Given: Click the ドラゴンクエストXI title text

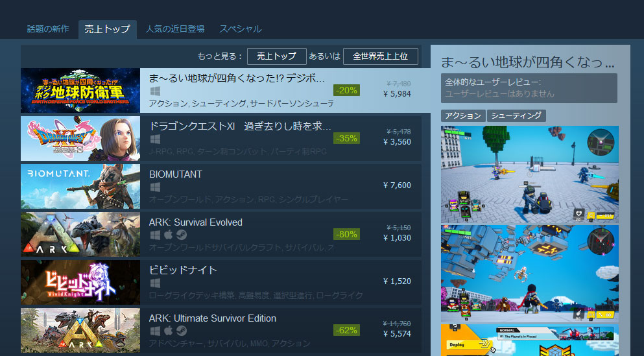Looking at the screenshot, I should coord(240,126).
